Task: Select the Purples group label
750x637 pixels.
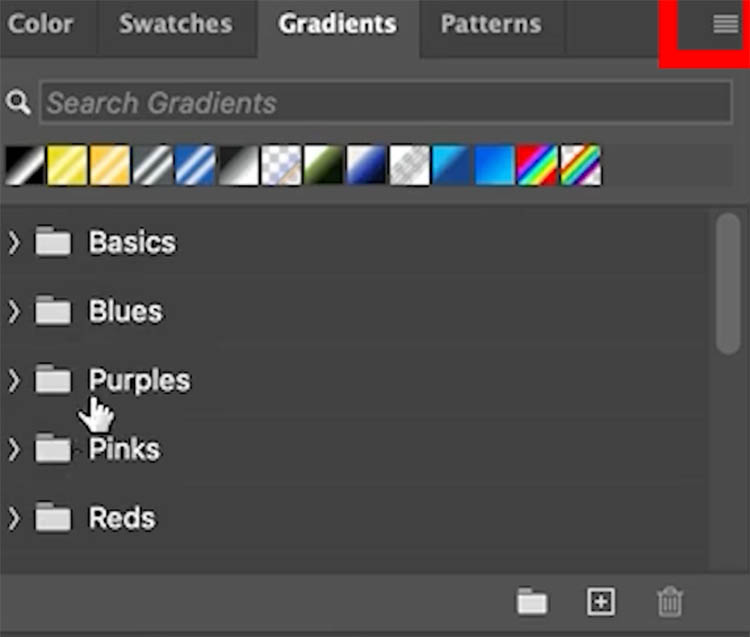Action: click(139, 380)
